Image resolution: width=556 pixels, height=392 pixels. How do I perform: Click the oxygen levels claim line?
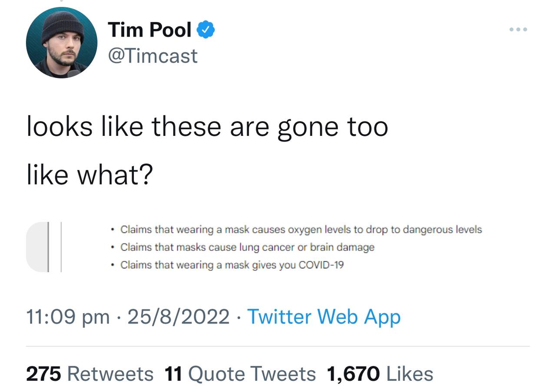[301, 229]
